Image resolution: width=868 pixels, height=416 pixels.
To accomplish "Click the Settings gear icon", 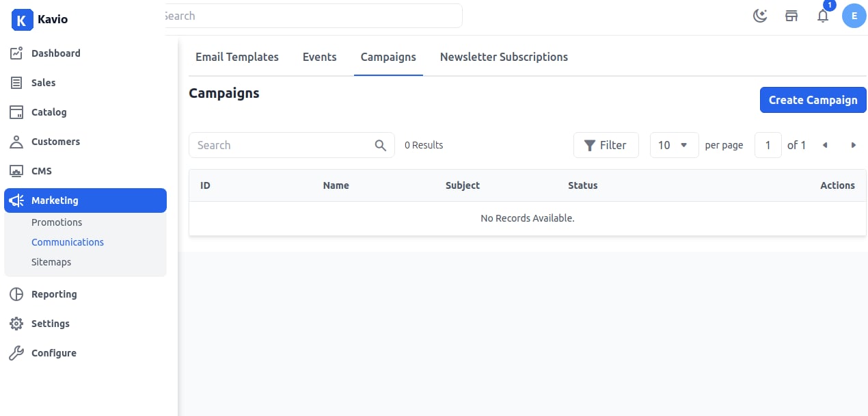I will (x=16, y=324).
